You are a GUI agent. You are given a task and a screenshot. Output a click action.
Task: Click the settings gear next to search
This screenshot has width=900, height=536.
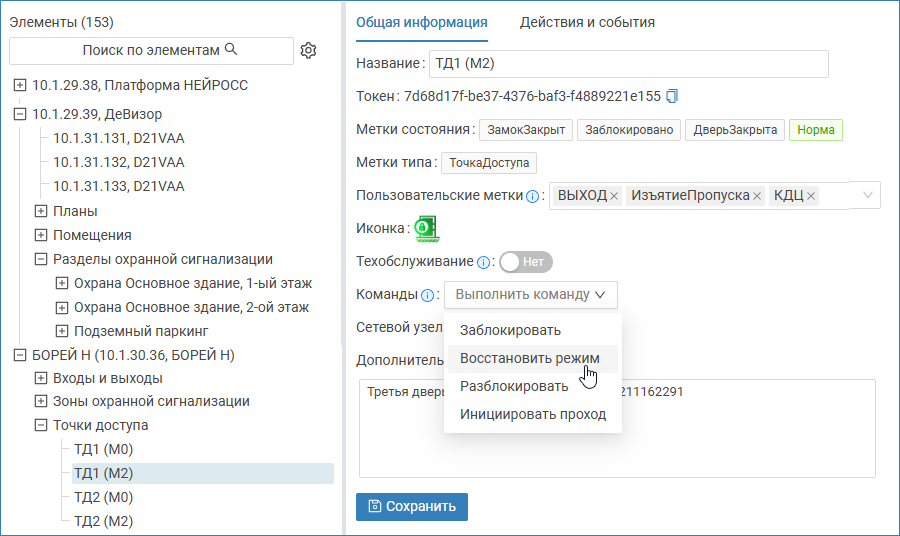point(308,50)
